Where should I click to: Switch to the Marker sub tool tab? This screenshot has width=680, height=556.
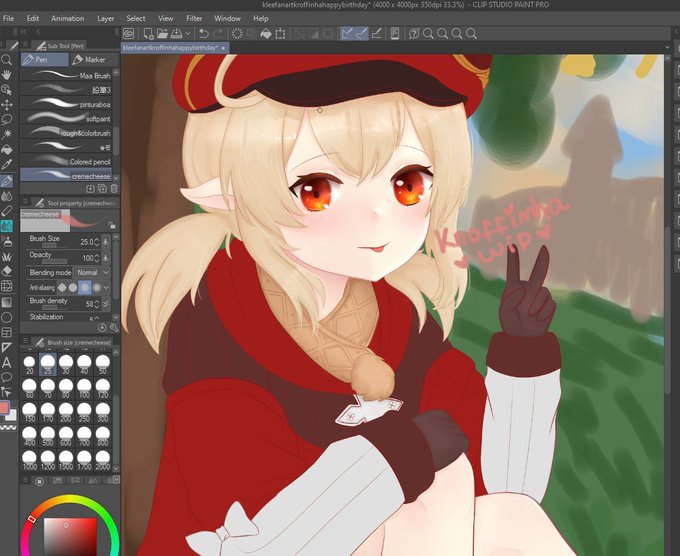pyautogui.click(x=93, y=60)
